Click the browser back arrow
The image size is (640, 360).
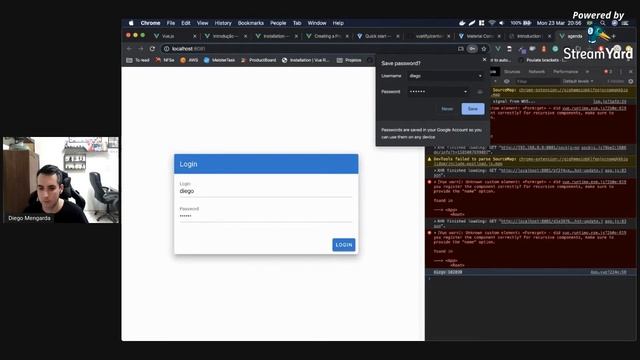[129, 49]
